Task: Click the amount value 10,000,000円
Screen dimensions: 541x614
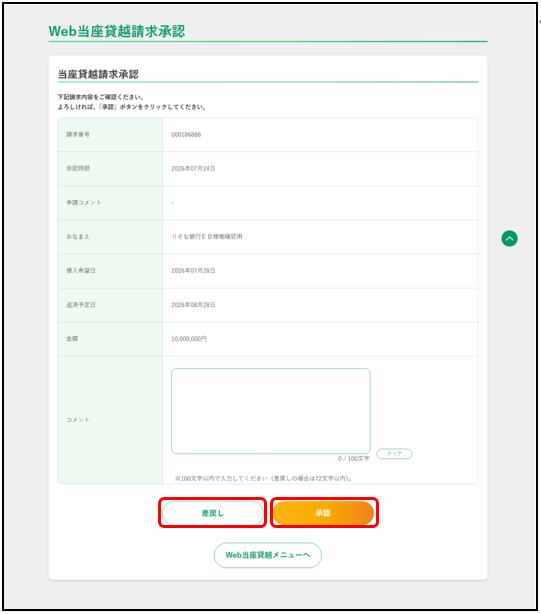Action: (189, 339)
